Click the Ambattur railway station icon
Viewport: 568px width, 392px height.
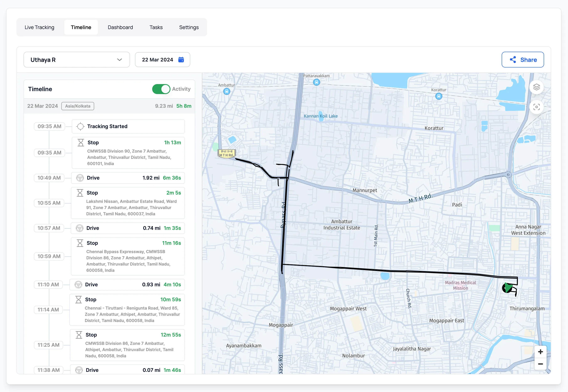[x=226, y=92]
